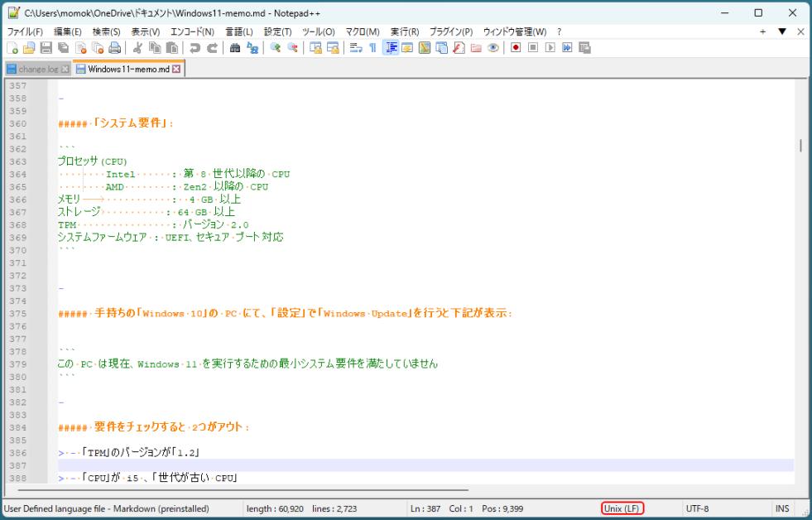812x520 pixels.
Task: Click the Undo arrow icon
Action: point(195,48)
